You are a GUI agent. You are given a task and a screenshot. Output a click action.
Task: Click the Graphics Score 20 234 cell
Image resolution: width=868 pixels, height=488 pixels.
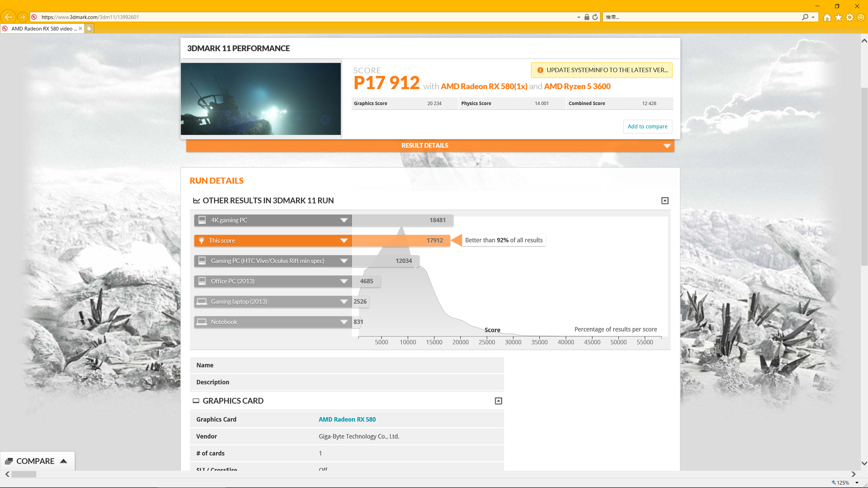405,103
